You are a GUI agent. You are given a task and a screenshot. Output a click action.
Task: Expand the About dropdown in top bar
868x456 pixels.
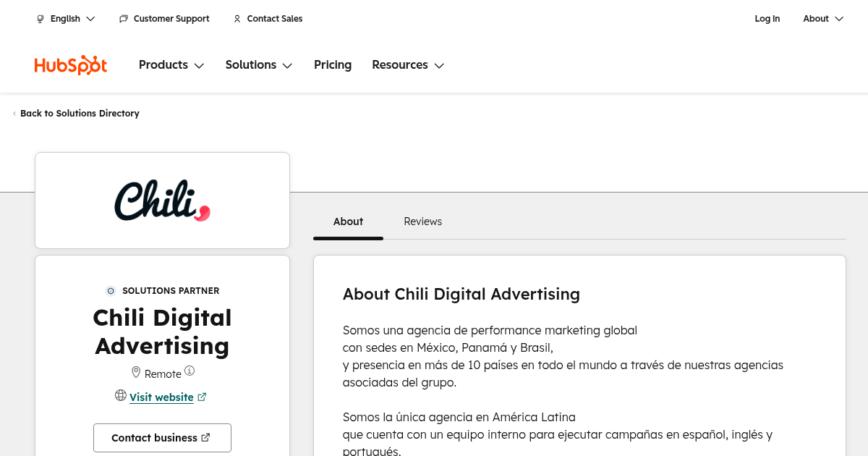[823, 19]
